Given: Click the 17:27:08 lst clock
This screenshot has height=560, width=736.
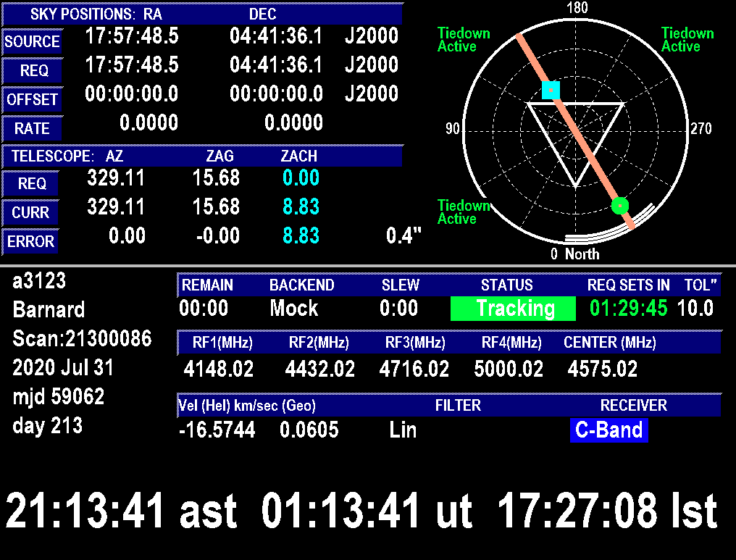Looking at the screenshot, I should 607,511.
